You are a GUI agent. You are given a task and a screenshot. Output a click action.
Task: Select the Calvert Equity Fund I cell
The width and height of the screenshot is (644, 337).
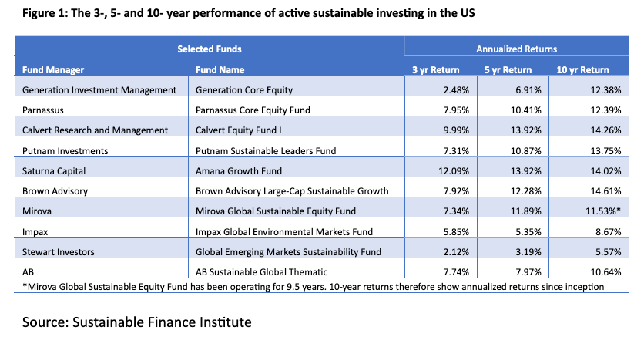[238, 130]
